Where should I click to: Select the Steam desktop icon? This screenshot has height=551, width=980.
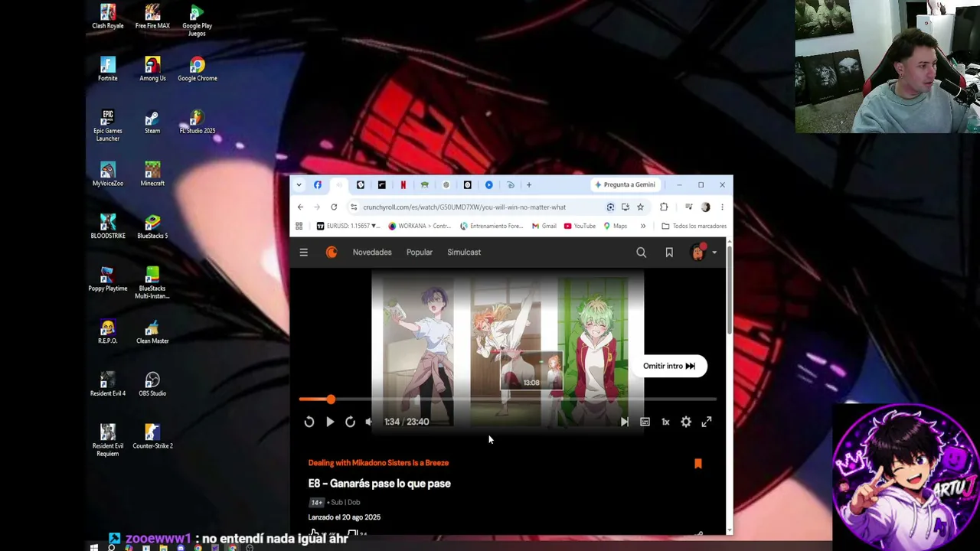152,122
